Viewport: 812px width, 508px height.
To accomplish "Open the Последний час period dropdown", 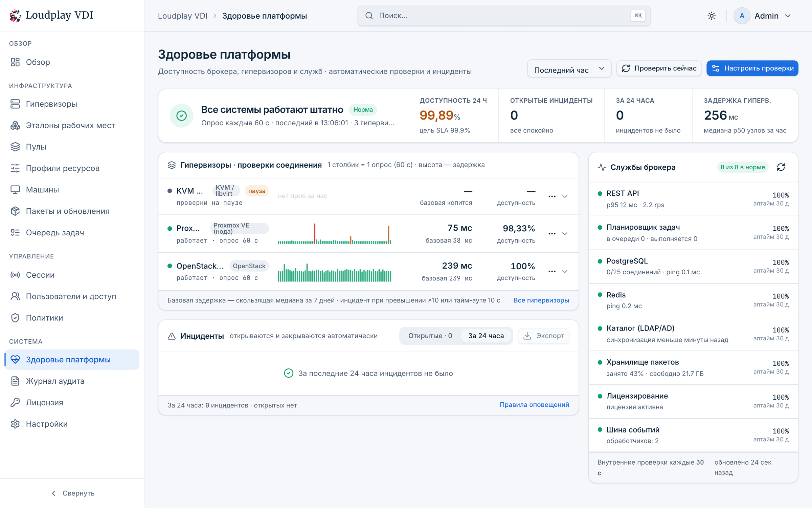I will (x=569, y=69).
